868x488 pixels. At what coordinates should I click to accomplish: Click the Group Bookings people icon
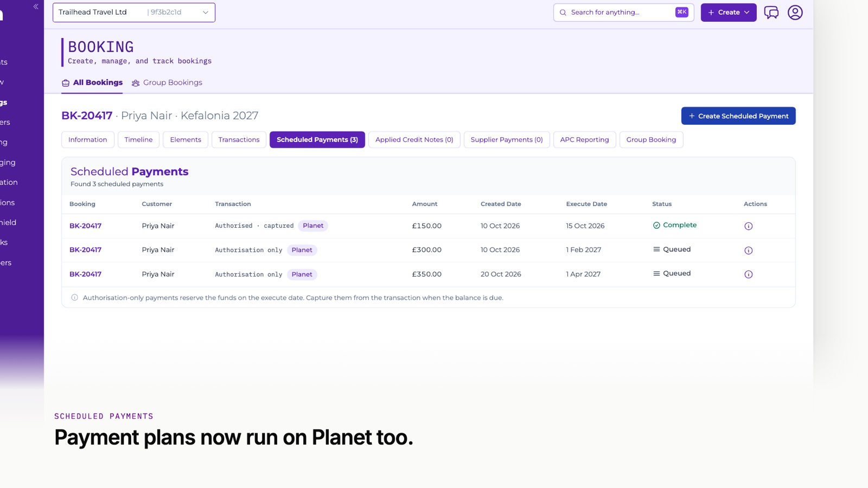click(x=136, y=83)
